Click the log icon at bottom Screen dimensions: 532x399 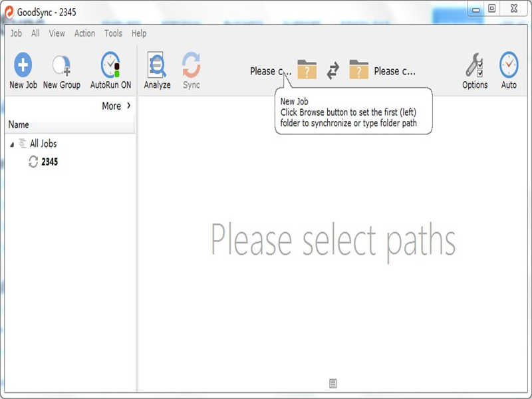pos(333,384)
